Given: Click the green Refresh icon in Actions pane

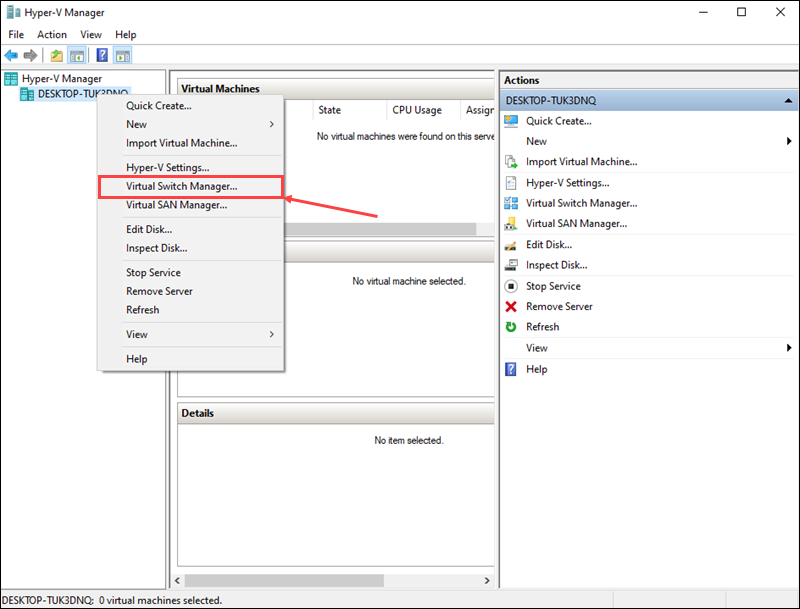Looking at the screenshot, I should [x=511, y=327].
